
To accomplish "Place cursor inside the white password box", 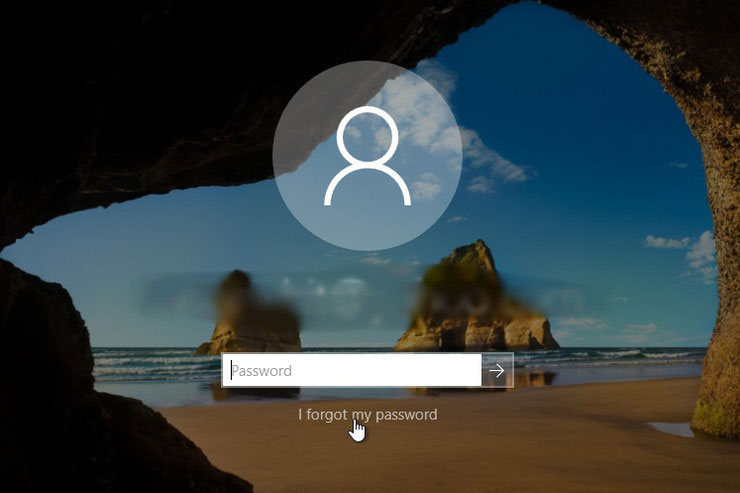I will pos(380,370).
